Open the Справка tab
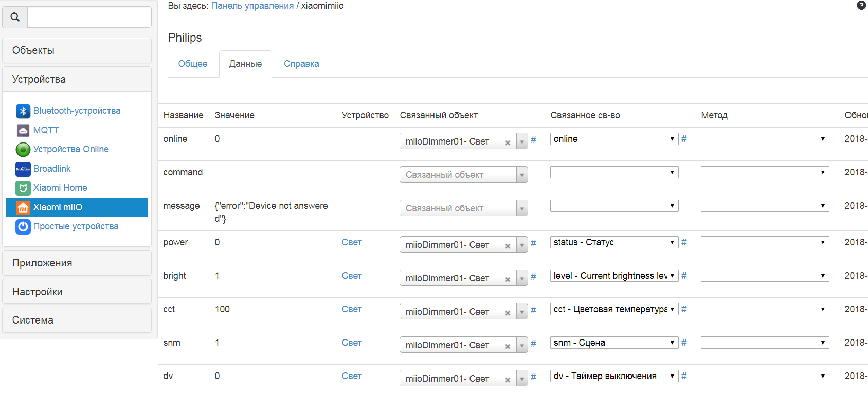Viewport: 868px width, 411px height. coord(301,64)
